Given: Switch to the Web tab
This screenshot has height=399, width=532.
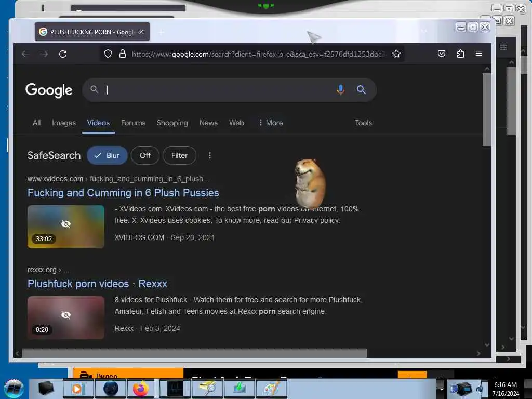Looking at the screenshot, I should click(236, 123).
